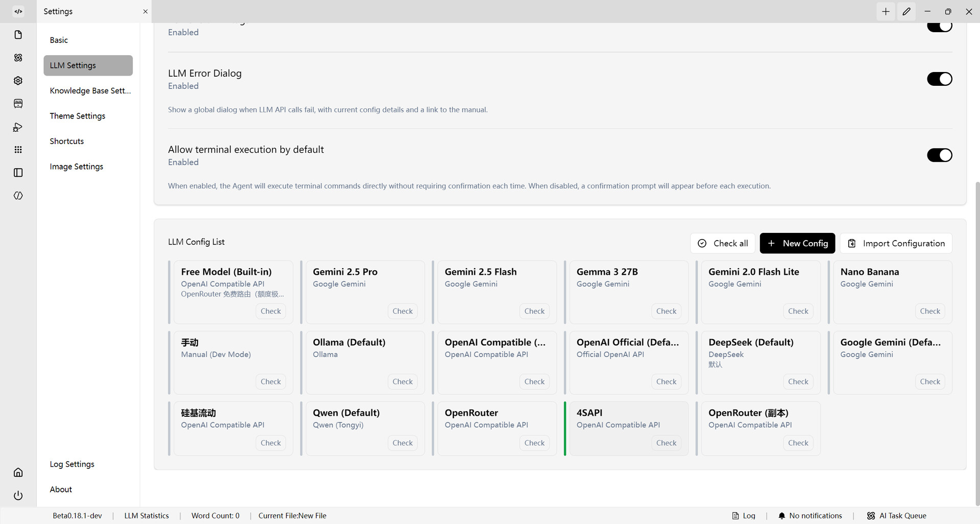Image resolution: width=980 pixels, height=524 pixels.
Task: Check the 4SAPI config
Action: 666,443
